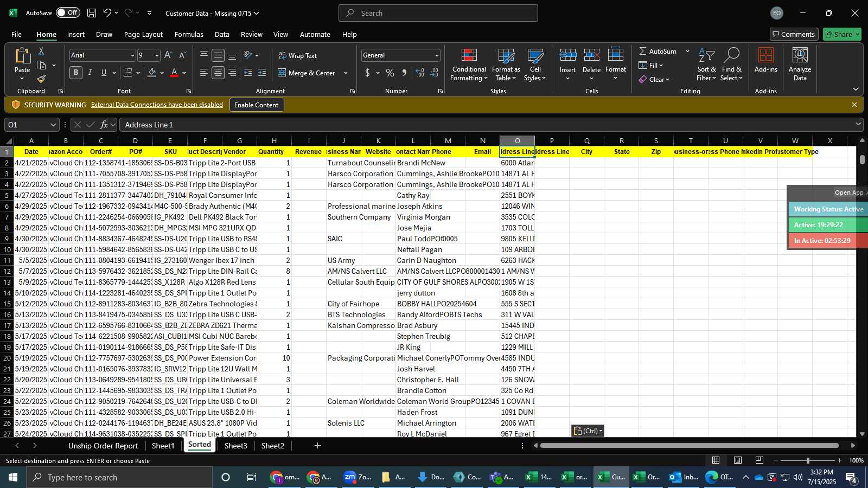Screen dimensions: 868x488
Task: Click the Align Right icon
Action: coord(232,73)
